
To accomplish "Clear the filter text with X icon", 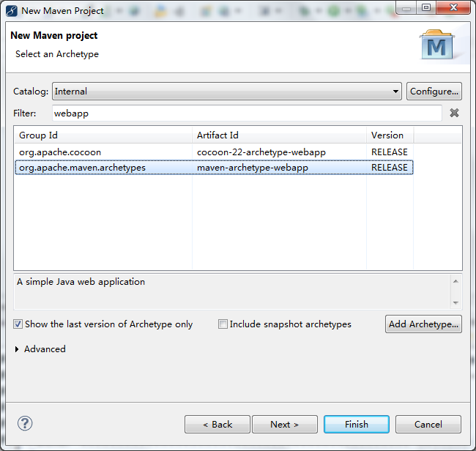I will (x=454, y=113).
